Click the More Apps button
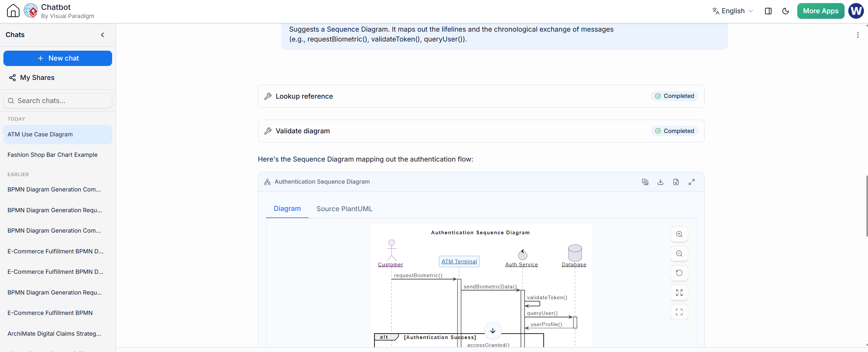The width and height of the screenshot is (868, 352). 820,11
